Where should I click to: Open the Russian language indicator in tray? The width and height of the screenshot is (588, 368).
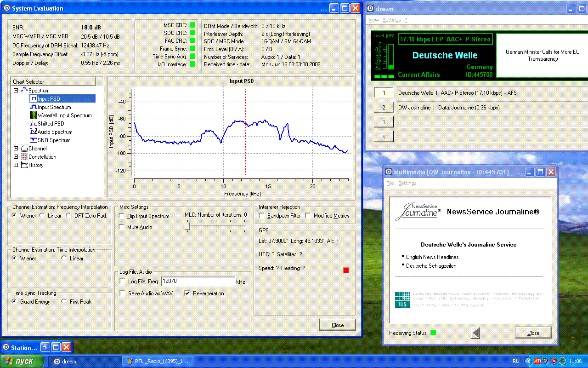coord(516,361)
